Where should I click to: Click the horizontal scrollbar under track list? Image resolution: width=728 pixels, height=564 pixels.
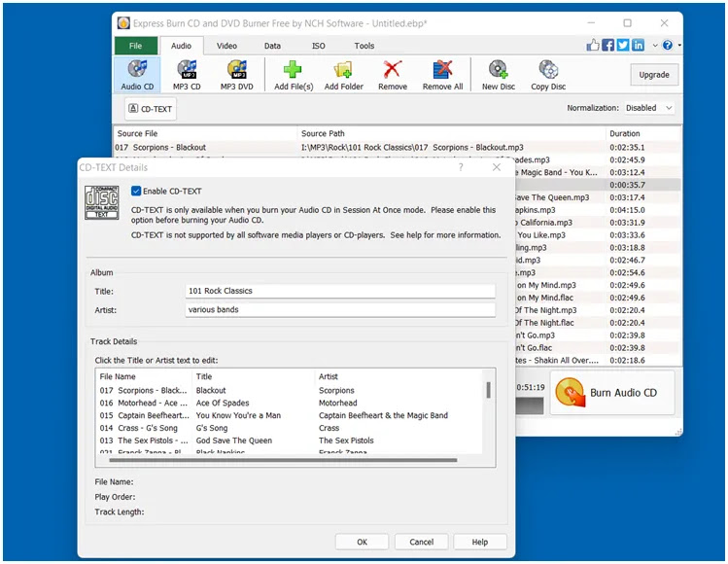pos(283,460)
